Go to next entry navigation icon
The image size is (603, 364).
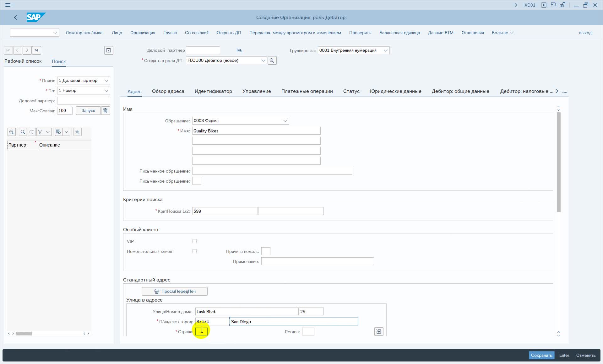click(27, 50)
